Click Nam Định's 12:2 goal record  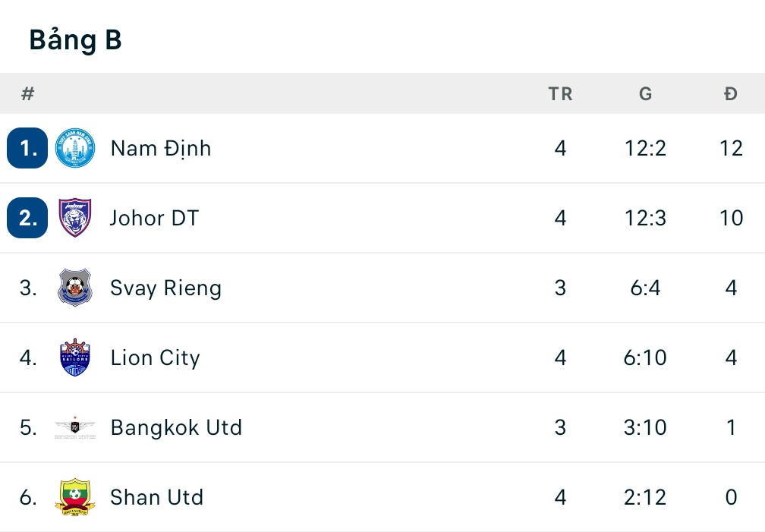[x=645, y=148]
